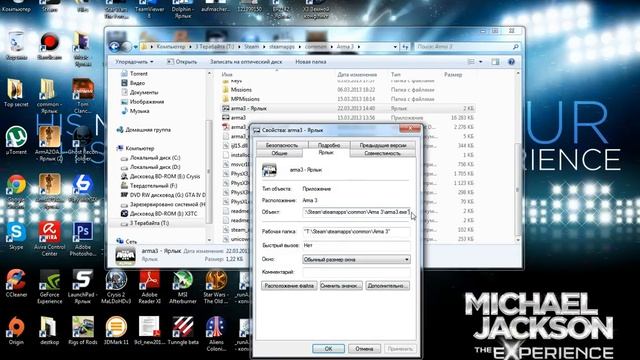Select the Missions folder row
The image size is (640, 360).
coord(348,90)
